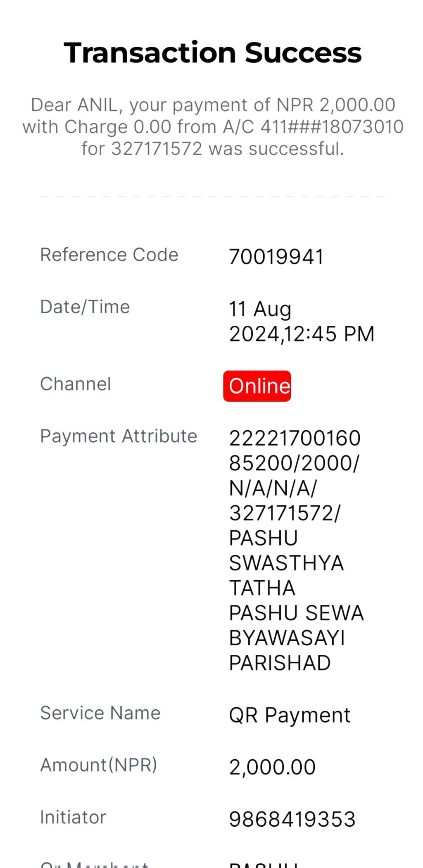
Task: Select the Date/Time label
Action: [x=85, y=307]
